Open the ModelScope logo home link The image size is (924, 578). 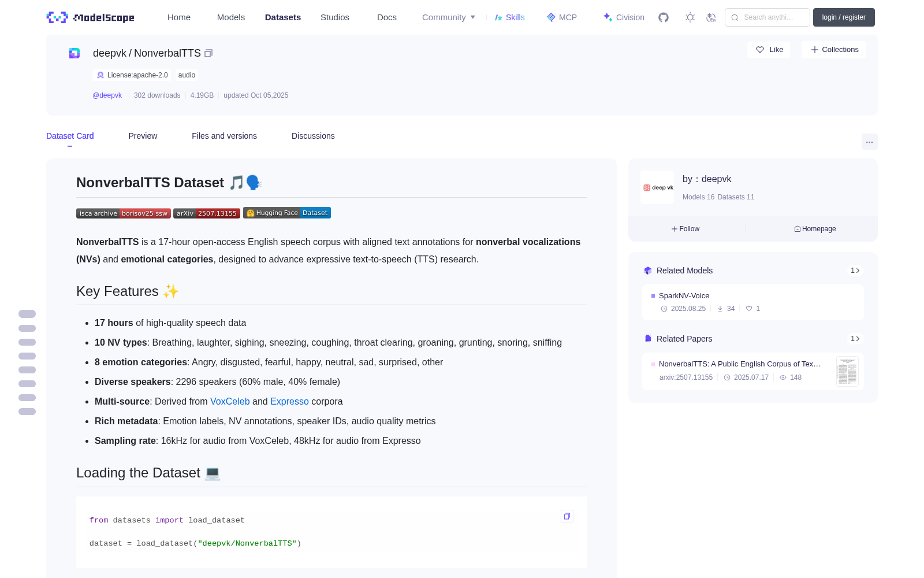[90, 17]
